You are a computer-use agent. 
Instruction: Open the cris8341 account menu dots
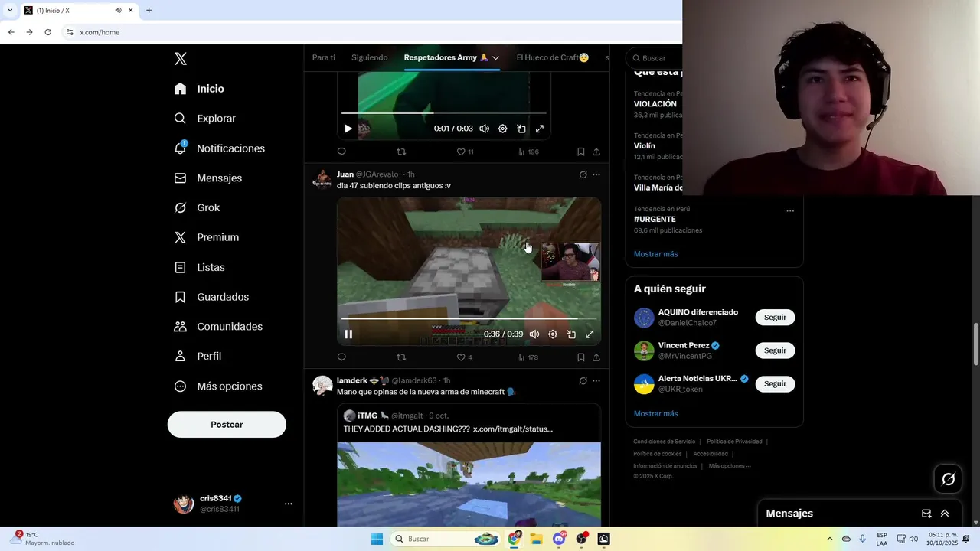pyautogui.click(x=289, y=504)
